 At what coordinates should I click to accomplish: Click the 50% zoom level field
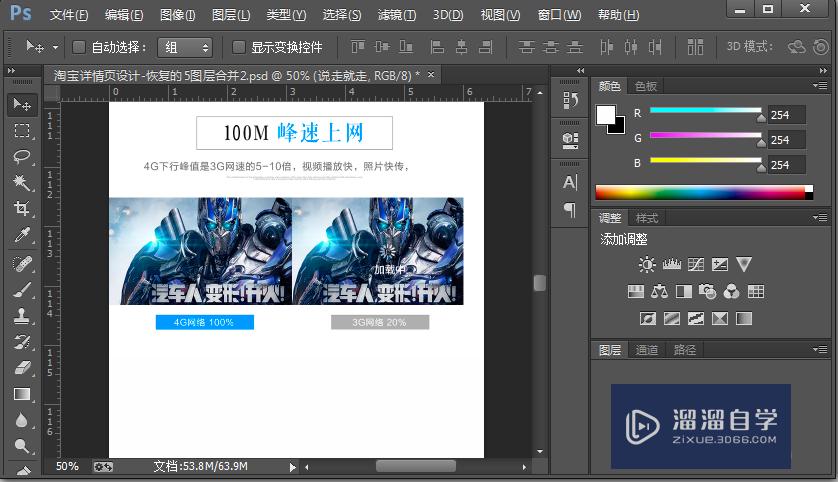[67, 466]
